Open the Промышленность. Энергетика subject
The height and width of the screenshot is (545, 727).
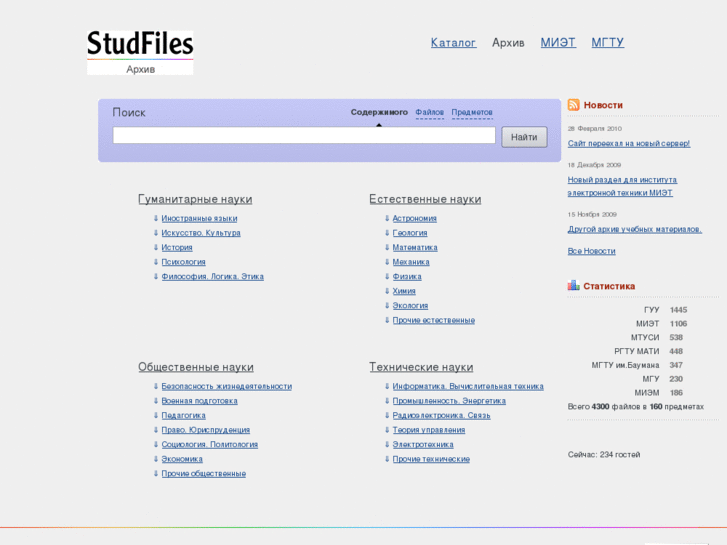pos(449,401)
